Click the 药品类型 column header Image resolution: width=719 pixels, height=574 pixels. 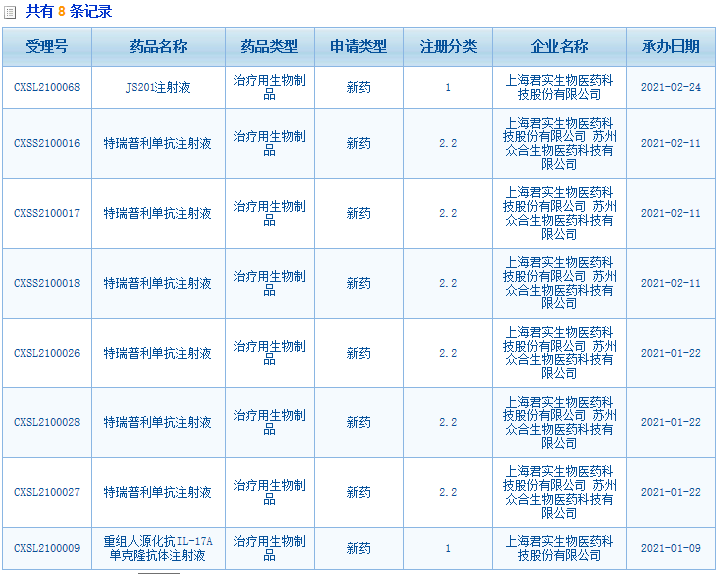point(269,47)
